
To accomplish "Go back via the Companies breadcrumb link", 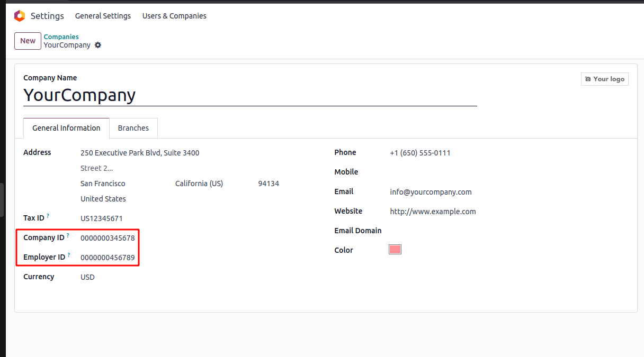I will coord(61,36).
